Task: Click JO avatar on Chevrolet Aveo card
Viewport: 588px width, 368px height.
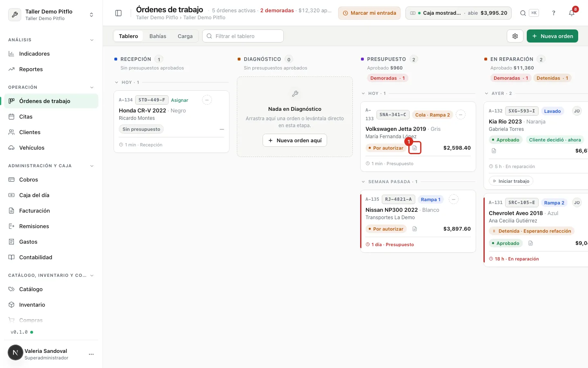Action: 577,202
